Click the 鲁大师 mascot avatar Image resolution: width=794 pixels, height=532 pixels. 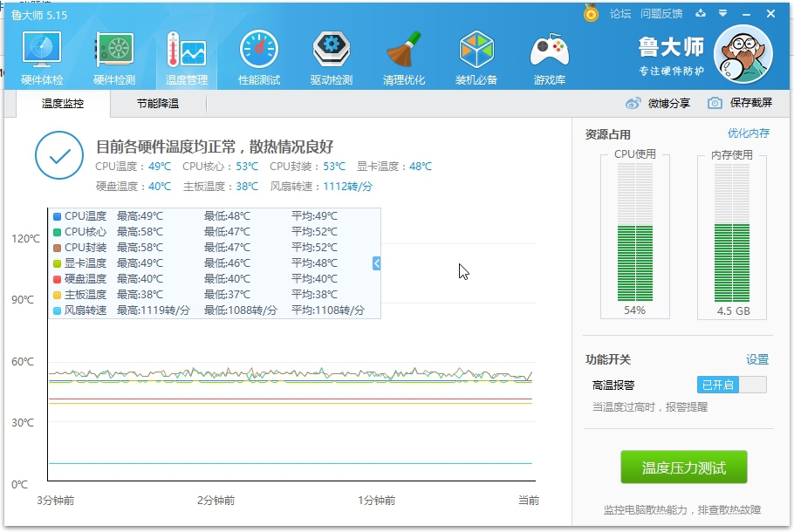click(x=743, y=54)
